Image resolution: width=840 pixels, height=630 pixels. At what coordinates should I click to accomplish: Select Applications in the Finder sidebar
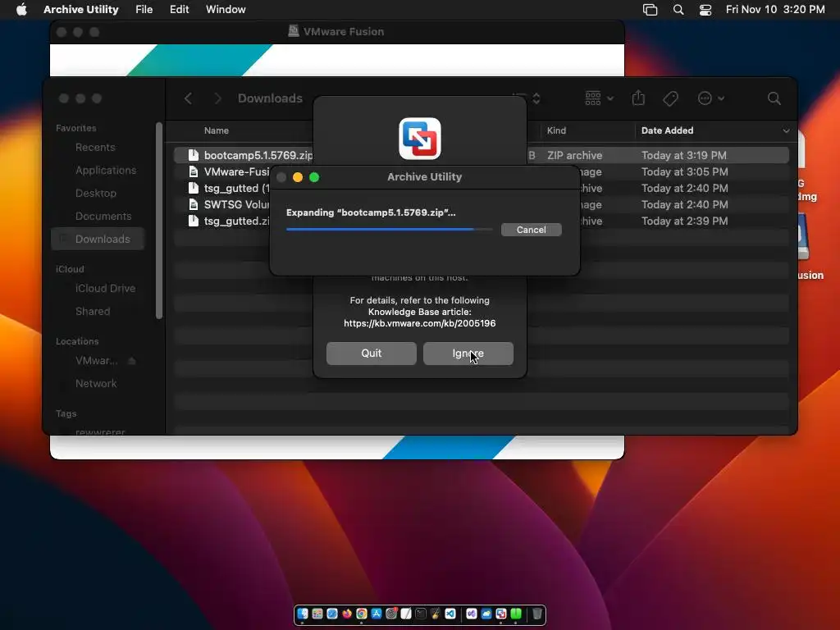click(x=106, y=171)
